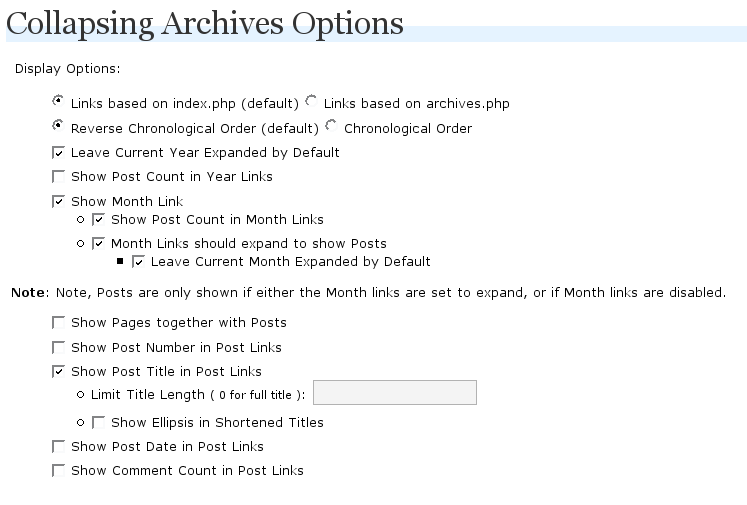The height and width of the screenshot is (505, 747).
Task: Click the Display Options label
Action: coord(68,69)
